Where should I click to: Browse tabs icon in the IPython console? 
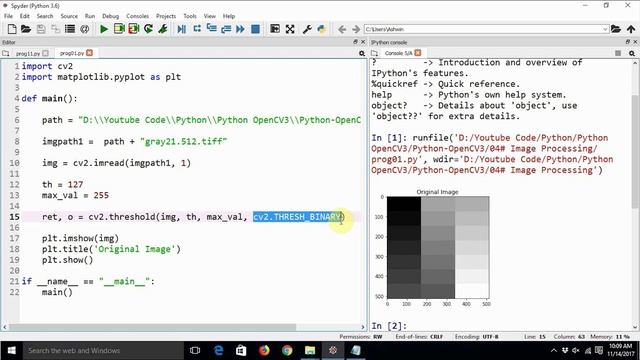[x=374, y=53]
